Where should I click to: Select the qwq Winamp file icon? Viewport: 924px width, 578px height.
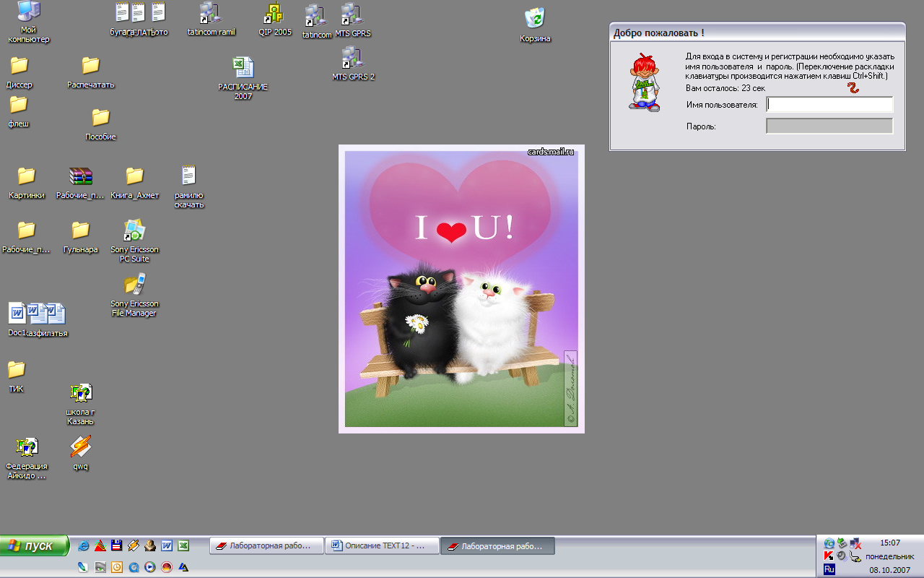(81, 453)
